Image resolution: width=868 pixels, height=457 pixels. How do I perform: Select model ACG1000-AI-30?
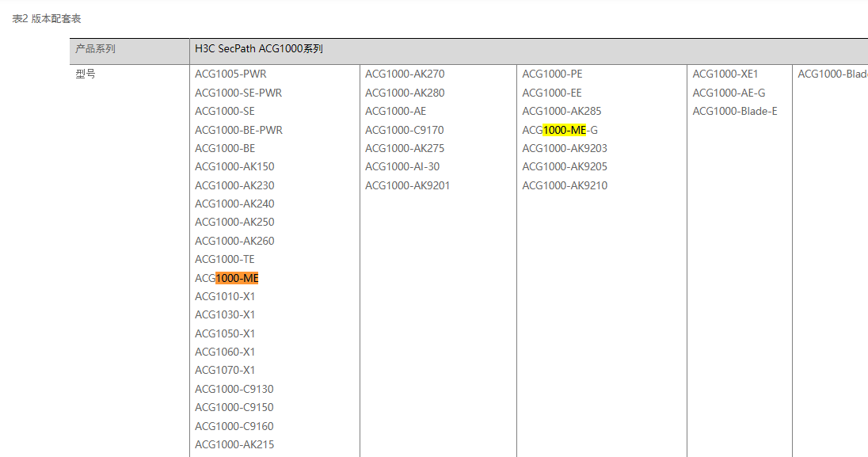pyautogui.click(x=402, y=167)
